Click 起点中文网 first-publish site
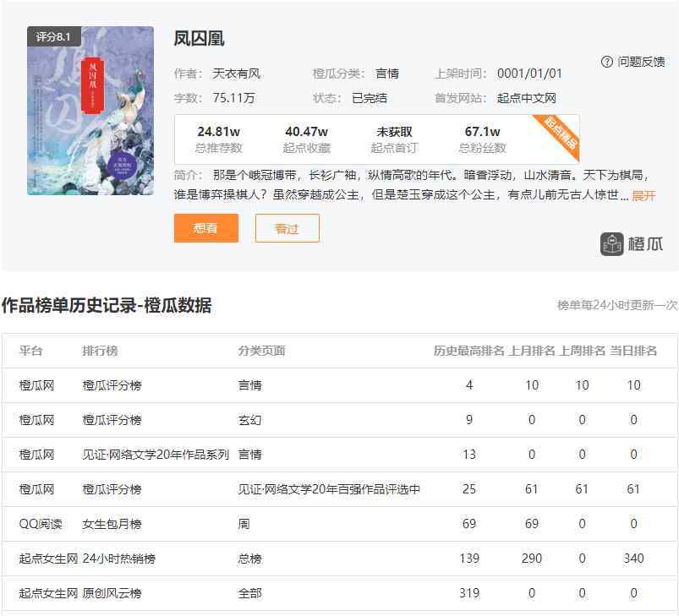 [x=526, y=98]
